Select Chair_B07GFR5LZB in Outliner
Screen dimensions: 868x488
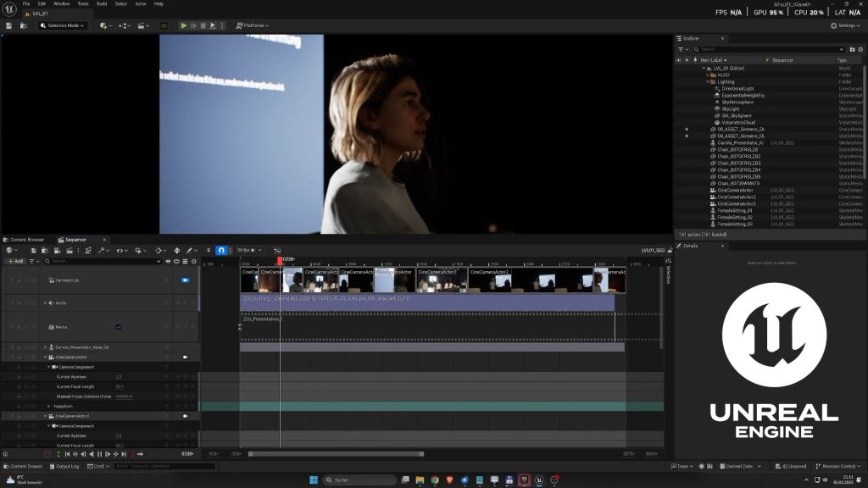737,149
